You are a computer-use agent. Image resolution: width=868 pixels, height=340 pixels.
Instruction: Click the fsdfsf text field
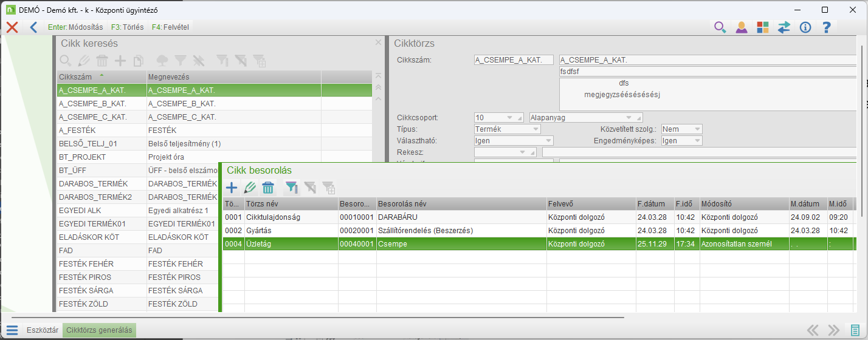(x=708, y=71)
